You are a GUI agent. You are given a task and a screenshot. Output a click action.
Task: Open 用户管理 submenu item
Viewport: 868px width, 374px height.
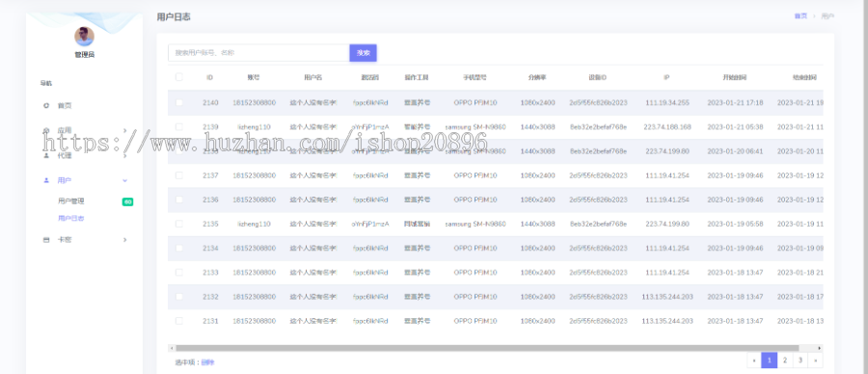tap(70, 201)
